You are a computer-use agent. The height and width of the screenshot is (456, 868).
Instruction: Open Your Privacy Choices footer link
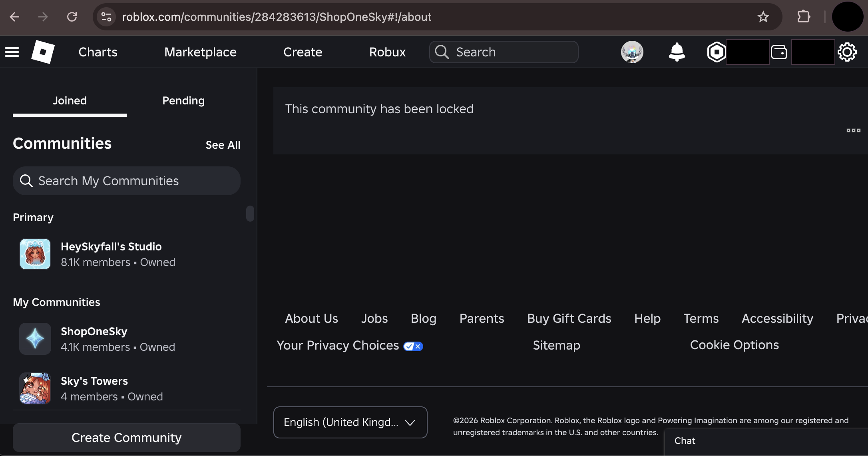338,345
